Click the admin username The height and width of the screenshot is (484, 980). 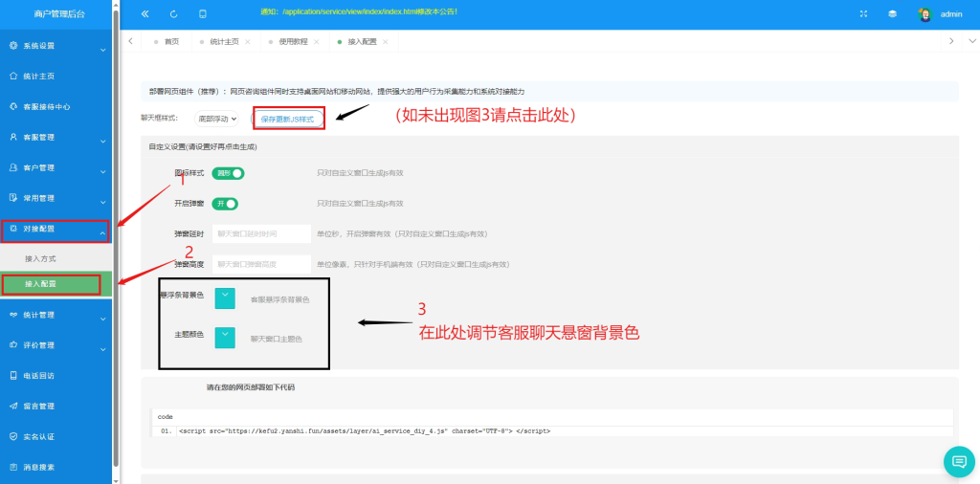951,14
